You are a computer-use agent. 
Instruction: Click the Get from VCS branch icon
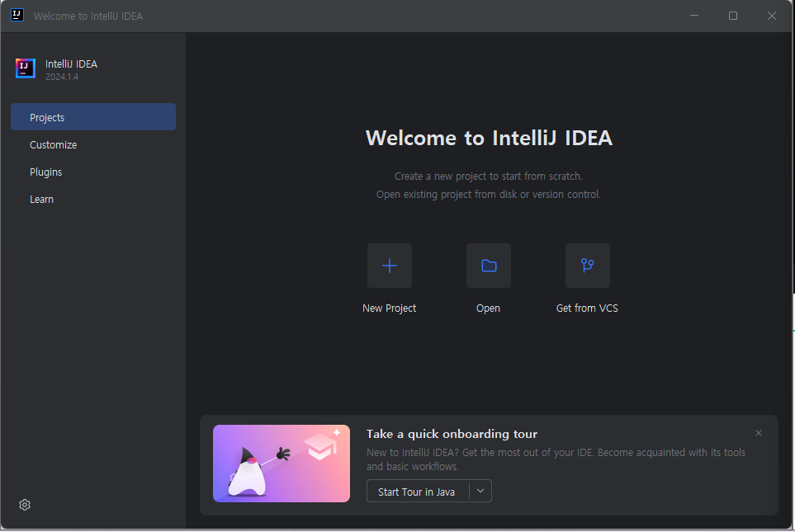tap(588, 266)
